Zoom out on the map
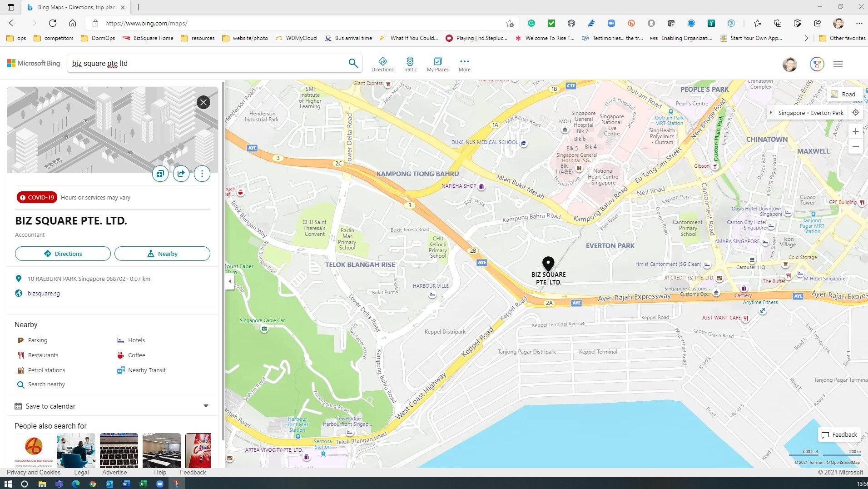The height and width of the screenshot is (489, 868). click(x=855, y=146)
